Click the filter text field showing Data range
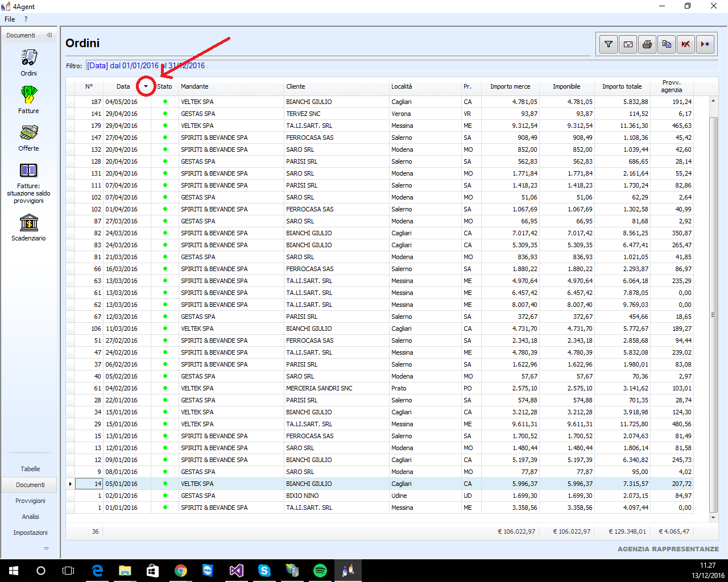The height and width of the screenshot is (582, 728). (402, 65)
